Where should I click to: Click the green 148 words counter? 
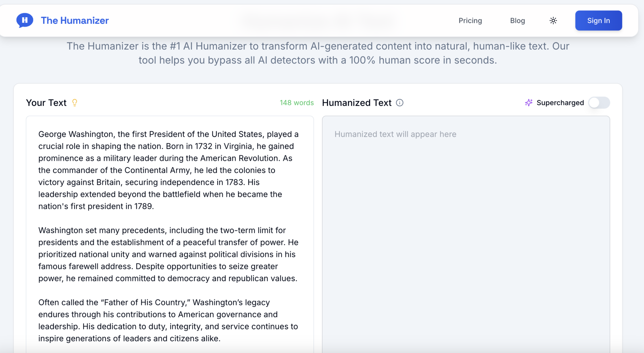pos(297,103)
